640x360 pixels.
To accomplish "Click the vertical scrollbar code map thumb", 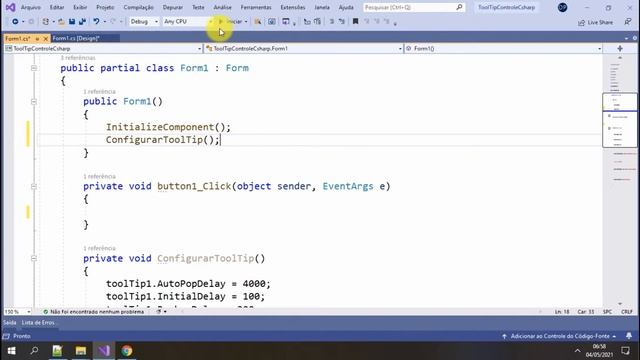I will point(620,120).
